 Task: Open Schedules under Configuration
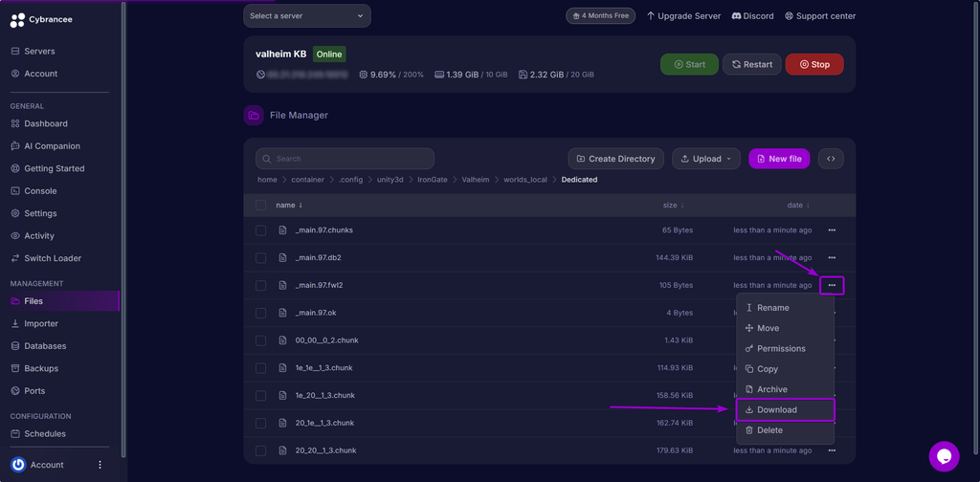tap(38, 434)
